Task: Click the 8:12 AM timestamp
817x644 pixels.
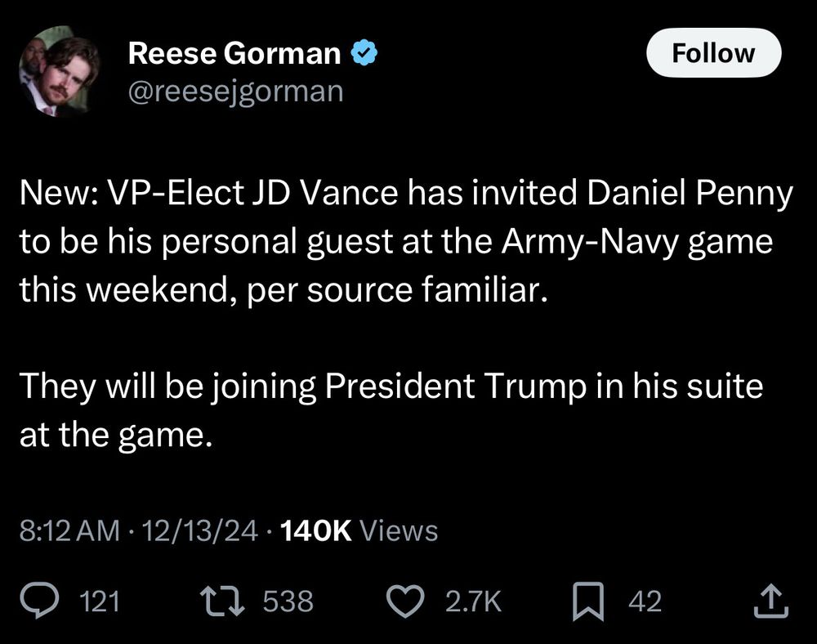Action: pyautogui.click(x=69, y=531)
